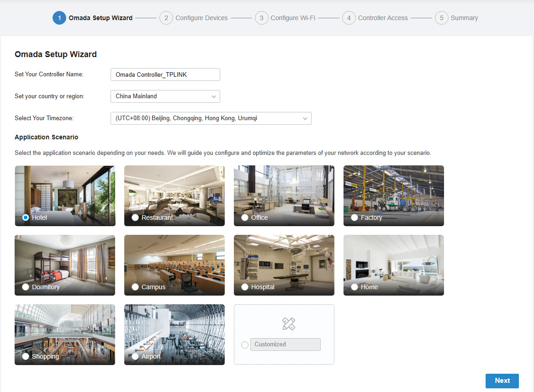
Task: Click step 1 Omada Setup Wizard circle
Action: click(x=59, y=18)
